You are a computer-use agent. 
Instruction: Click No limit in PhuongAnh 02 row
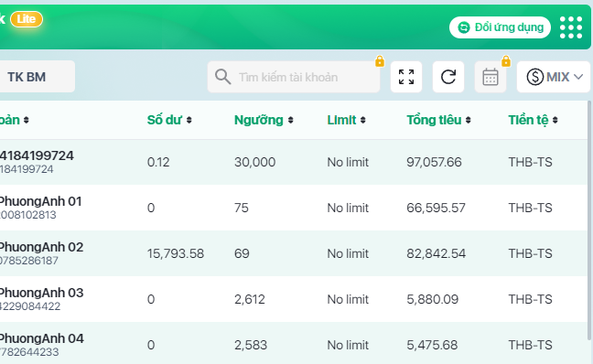click(348, 253)
